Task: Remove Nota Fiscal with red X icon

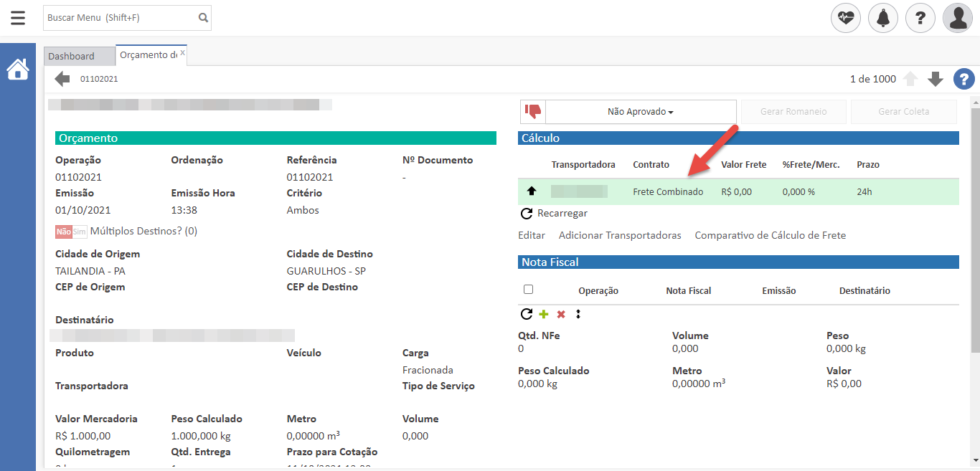Action: pyautogui.click(x=561, y=314)
